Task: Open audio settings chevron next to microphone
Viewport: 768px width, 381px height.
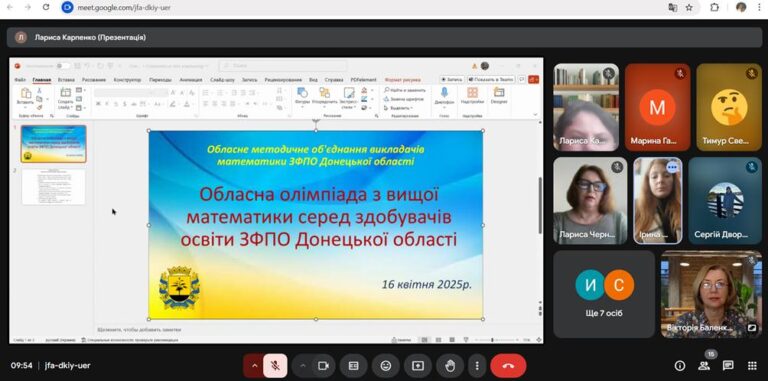Action: coord(254,366)
